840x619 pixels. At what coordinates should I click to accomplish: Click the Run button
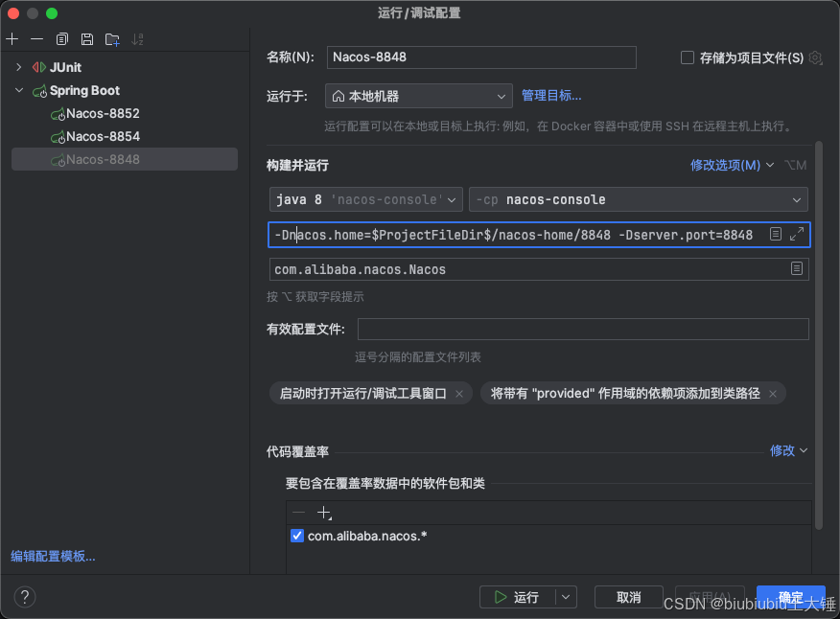(518, 597)
